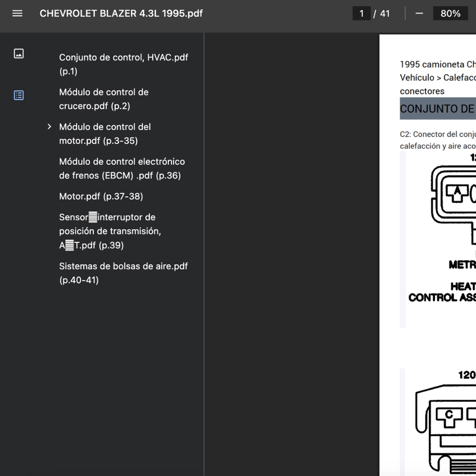Click the 'C2: Conector del conju' caption

tap(438, 134)
